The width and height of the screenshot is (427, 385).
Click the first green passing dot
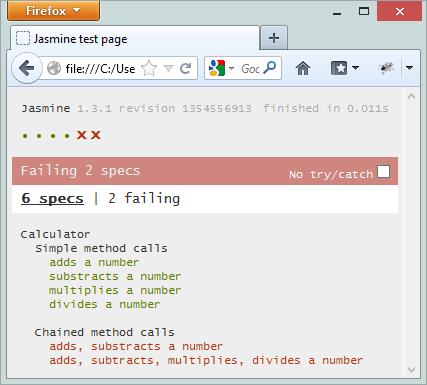click(25, 136)
